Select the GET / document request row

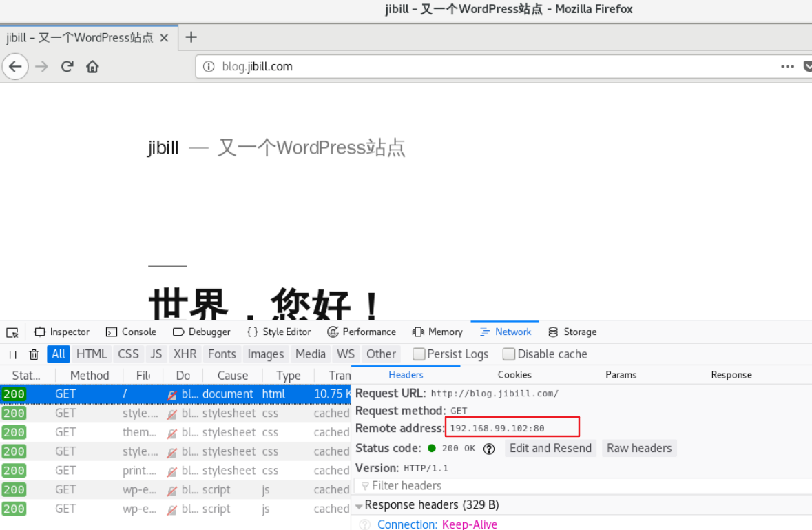pos(176,394)
